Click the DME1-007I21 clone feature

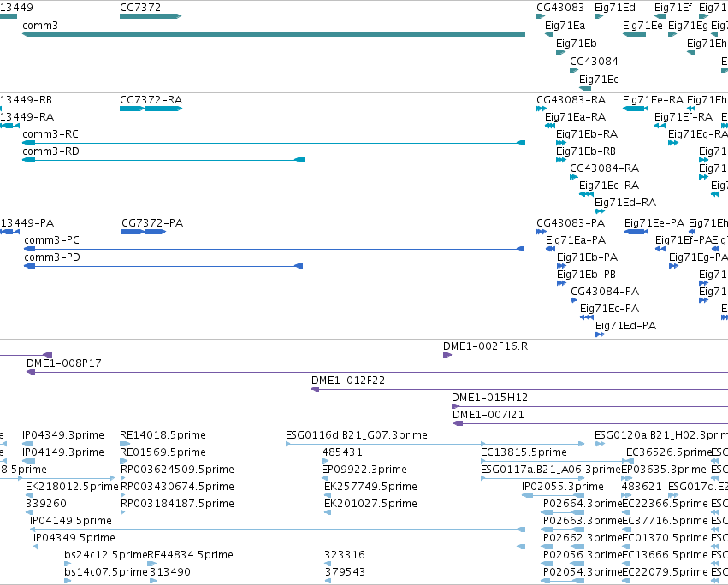coord(590,423)
